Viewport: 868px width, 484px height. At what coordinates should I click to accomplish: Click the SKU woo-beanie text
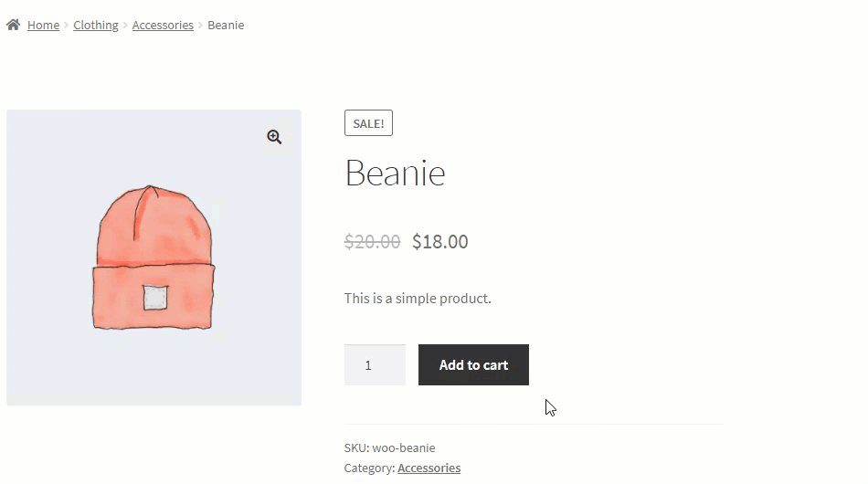coord(390,447)
